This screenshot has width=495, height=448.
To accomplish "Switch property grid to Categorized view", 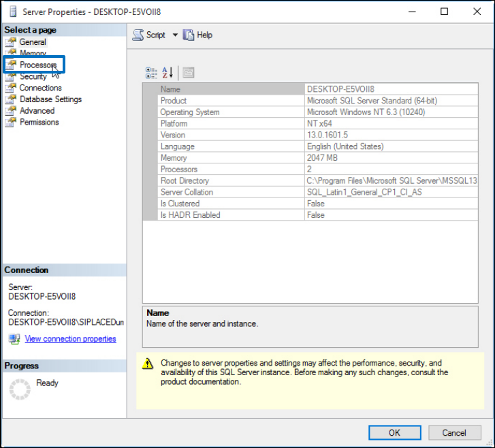I will click(152, 73).
